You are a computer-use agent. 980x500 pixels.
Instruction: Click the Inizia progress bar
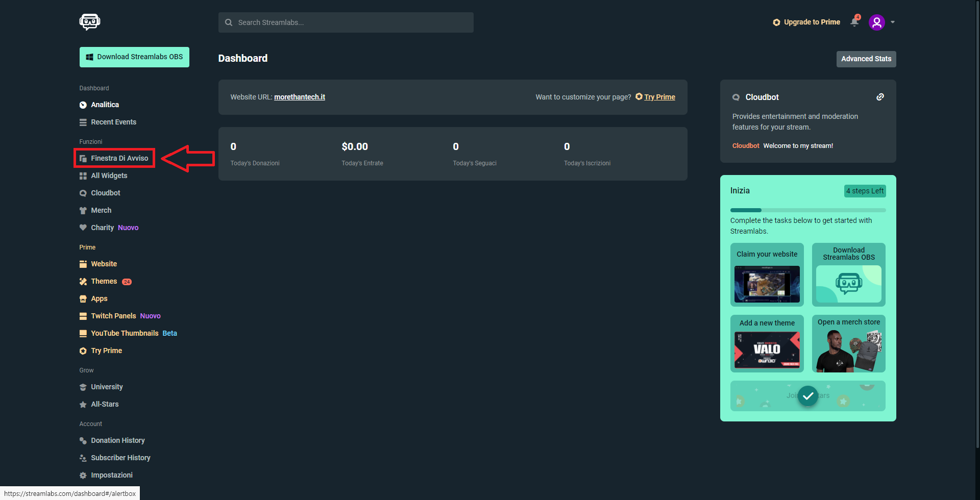click(808, 210)
